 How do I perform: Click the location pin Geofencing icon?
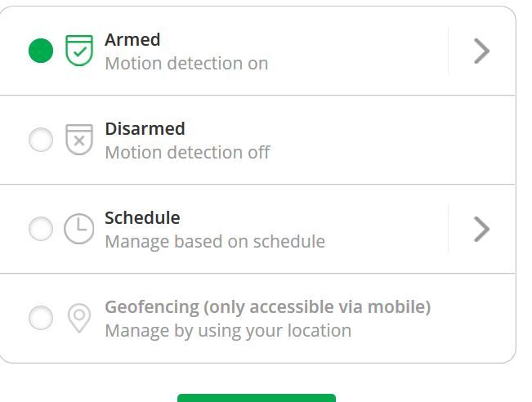click(79, 318)
